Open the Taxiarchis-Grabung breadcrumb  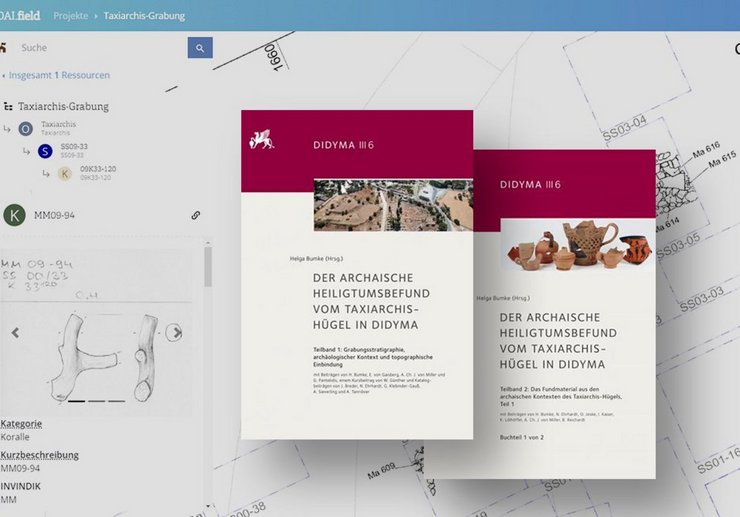tap(144, 16)
